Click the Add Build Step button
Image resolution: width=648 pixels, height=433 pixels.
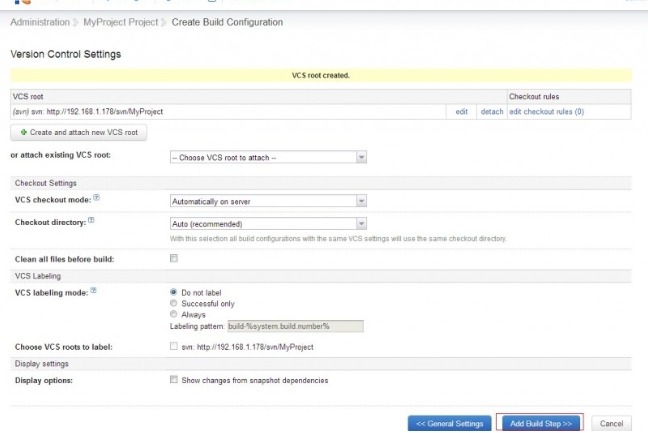(539, 423)
